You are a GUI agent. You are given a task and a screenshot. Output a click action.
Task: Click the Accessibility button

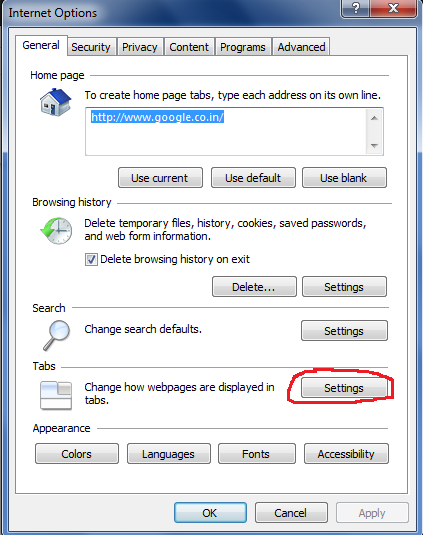pos(346,454)
